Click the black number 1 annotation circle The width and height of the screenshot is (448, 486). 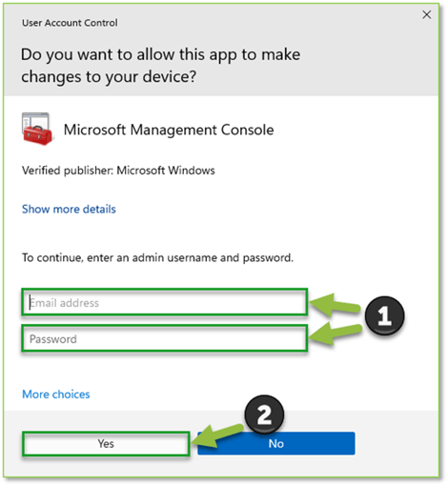click(x=384, y=315)
